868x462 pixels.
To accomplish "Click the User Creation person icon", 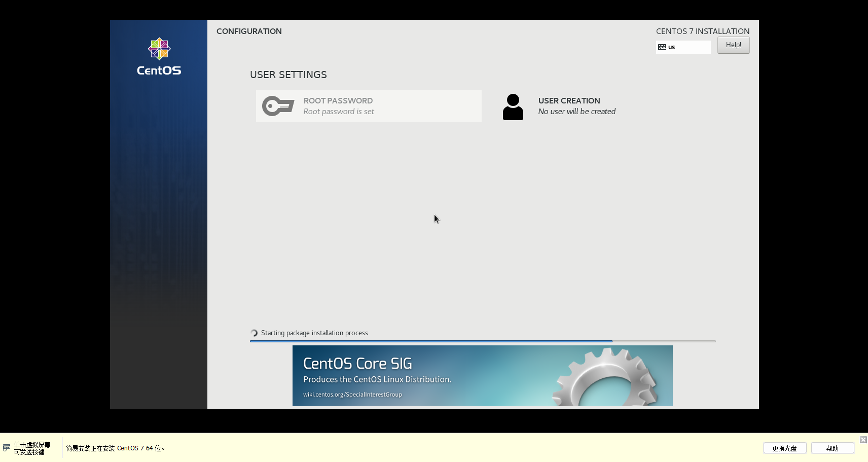I will [513, 106].
